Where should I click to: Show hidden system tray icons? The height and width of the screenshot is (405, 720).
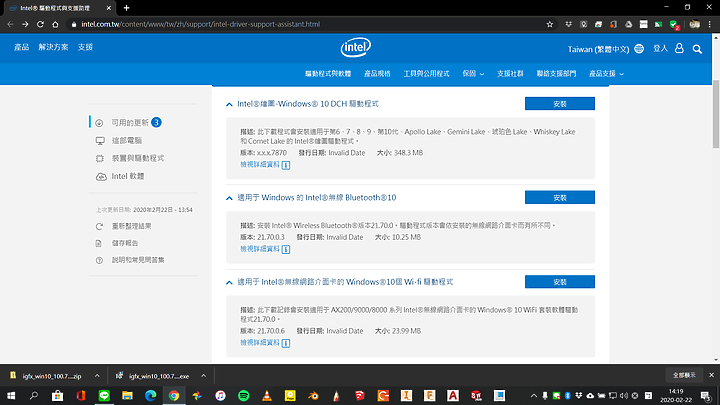tap(534, 395)
